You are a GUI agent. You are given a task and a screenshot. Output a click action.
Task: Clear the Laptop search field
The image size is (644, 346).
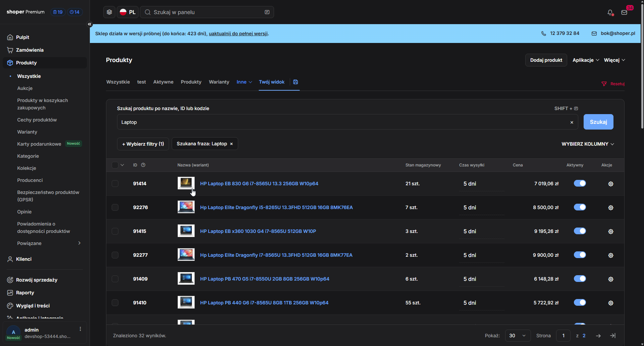pos(572,122)
